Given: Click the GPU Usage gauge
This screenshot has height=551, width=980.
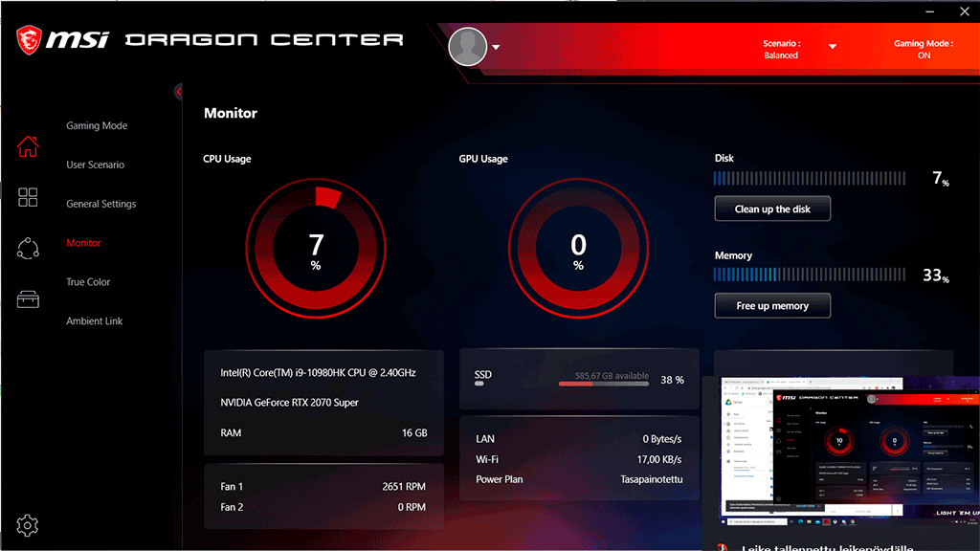Looking at the screenshot, I should coord(578,248).
